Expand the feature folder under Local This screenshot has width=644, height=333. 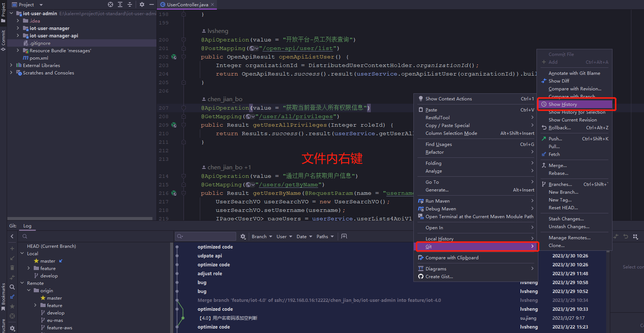[x=29, y=268]
